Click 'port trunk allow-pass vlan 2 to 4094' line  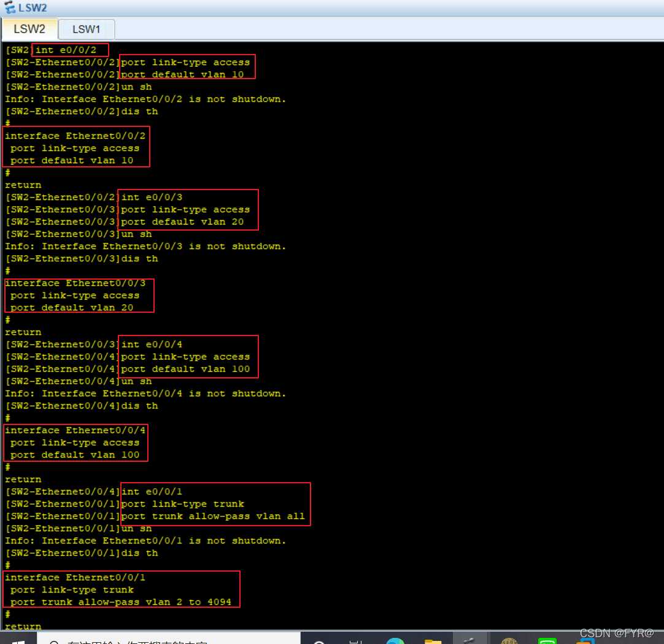(x=121, y=602)
